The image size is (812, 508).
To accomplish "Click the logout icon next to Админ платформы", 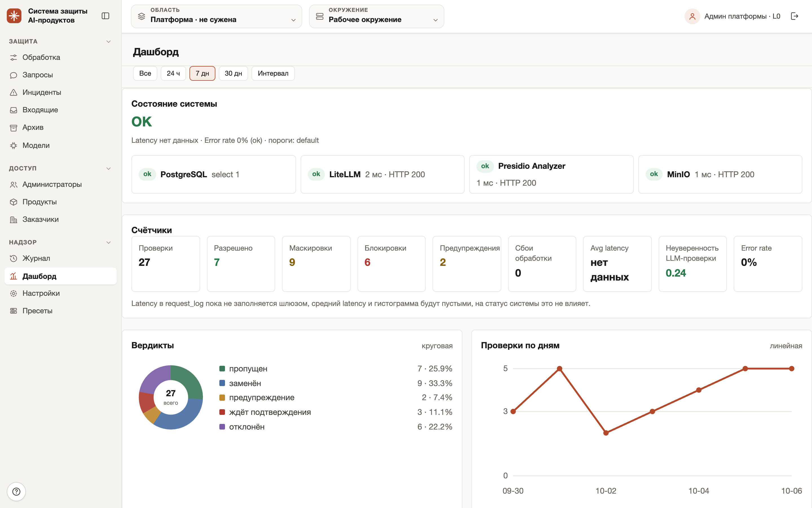I will tap(795, 16).
